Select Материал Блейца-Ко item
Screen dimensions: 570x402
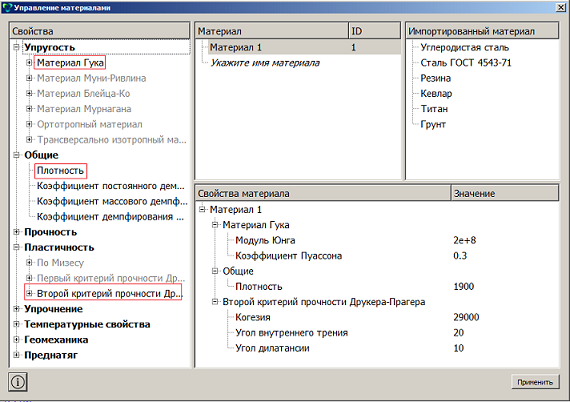tap(83, 93)
